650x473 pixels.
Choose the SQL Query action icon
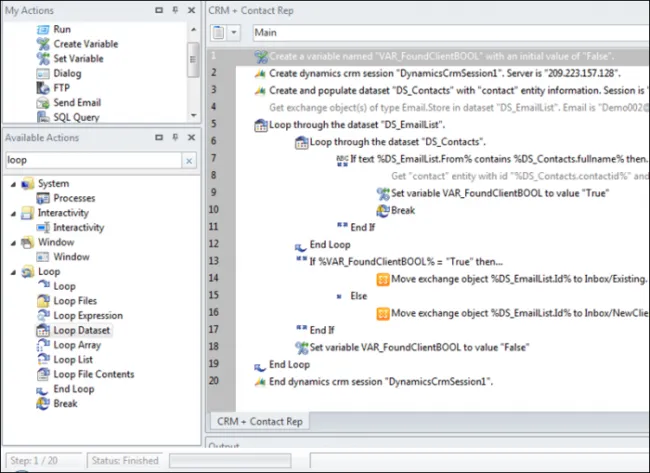tap(43, 117)
